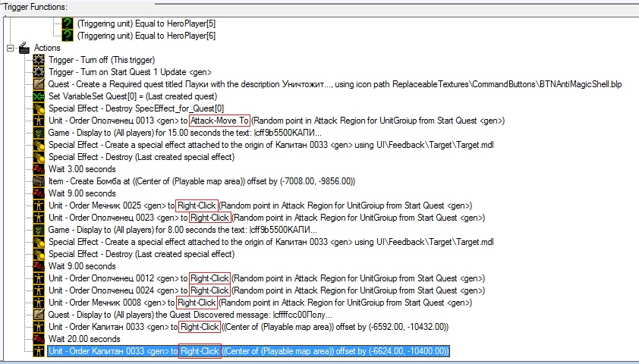Select the 'Unit - Order Ополченец 0023' action row
This screenshot has height=364, width=639.
266,218
